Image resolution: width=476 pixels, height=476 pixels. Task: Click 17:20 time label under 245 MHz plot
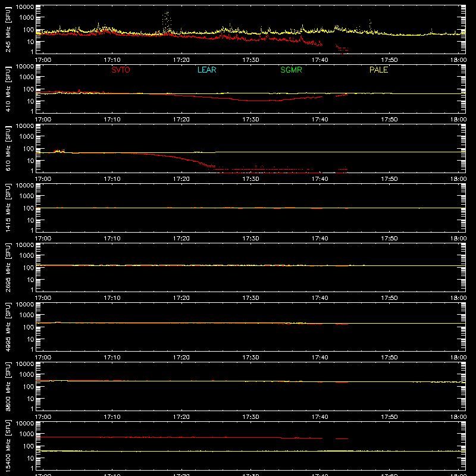(181, 60)
